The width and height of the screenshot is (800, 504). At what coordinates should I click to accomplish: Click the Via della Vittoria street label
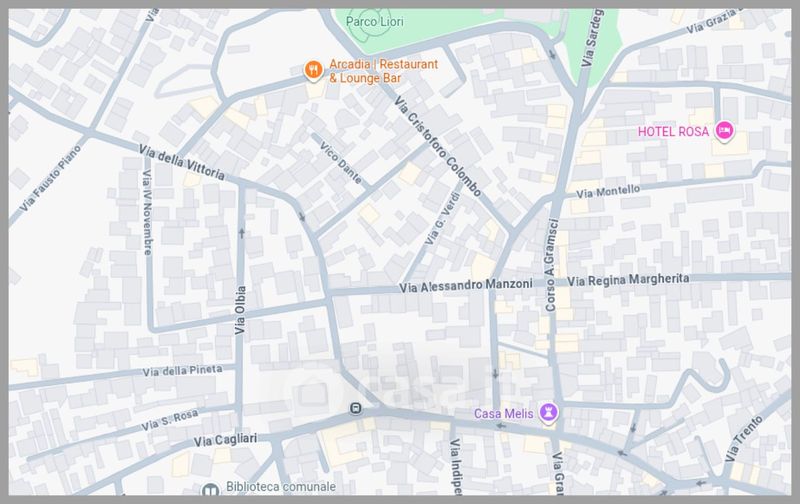pyautogui.click(x=180, y=164)
